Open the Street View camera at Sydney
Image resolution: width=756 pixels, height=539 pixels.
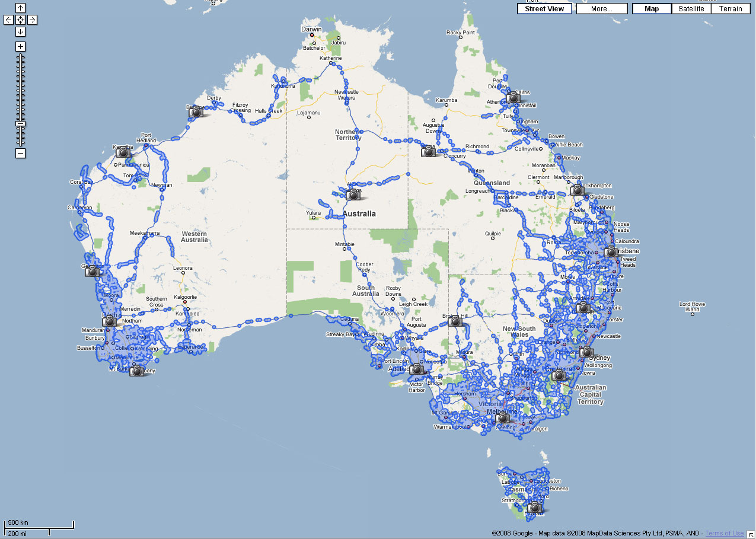pyautogui.click(x=586, y=352)
